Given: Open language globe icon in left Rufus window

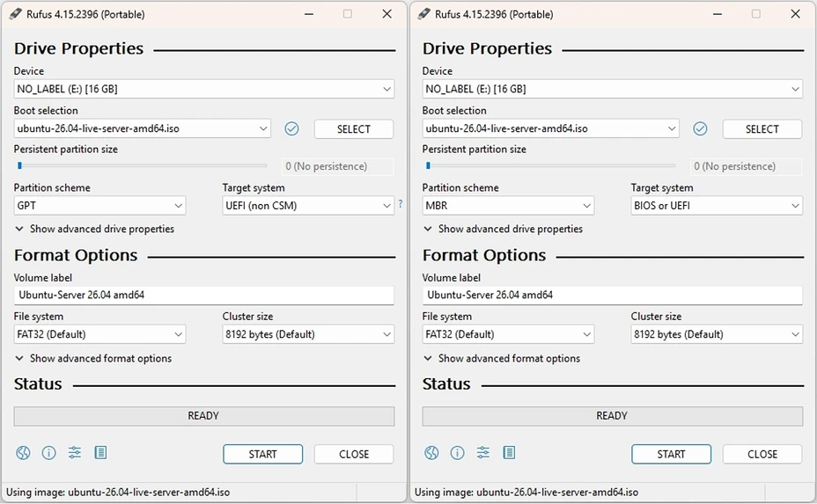Looking at the screenshot, I should pyautogui.click(x=23, y=453).
